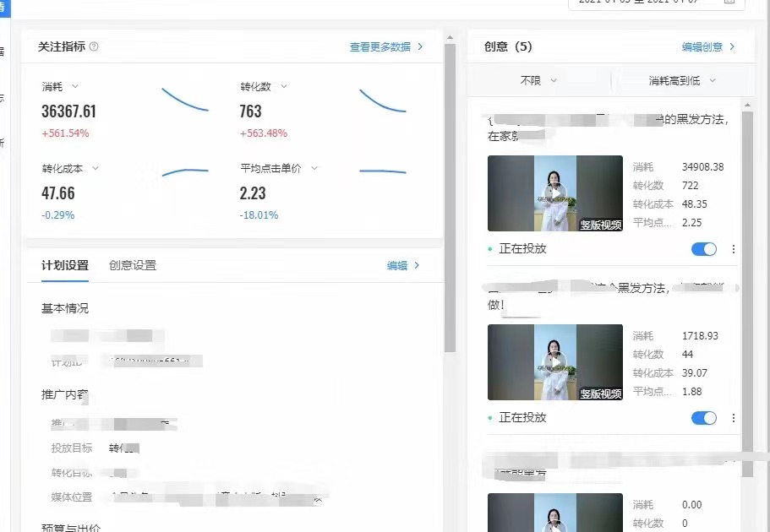The width and height of the screenshot is (770, 532).
Task: Click the 2.23 average click price
Action: pyautogui.click(x=253, y=193)
